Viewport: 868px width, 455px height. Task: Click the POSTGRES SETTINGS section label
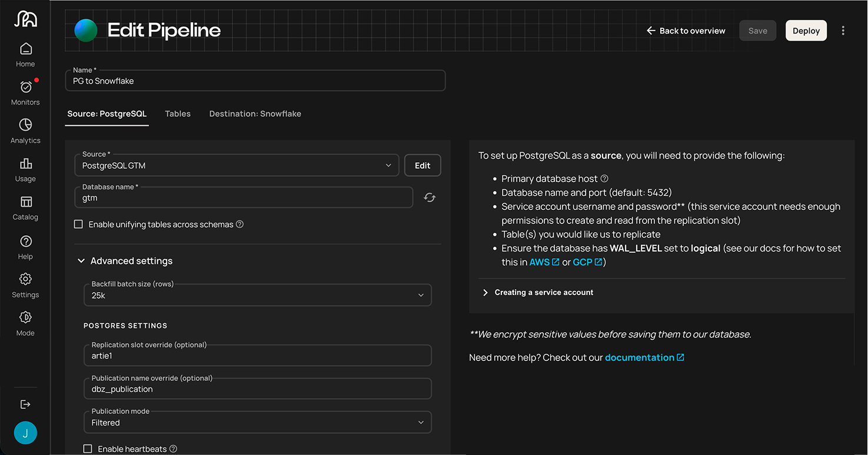tap(125, 326)
